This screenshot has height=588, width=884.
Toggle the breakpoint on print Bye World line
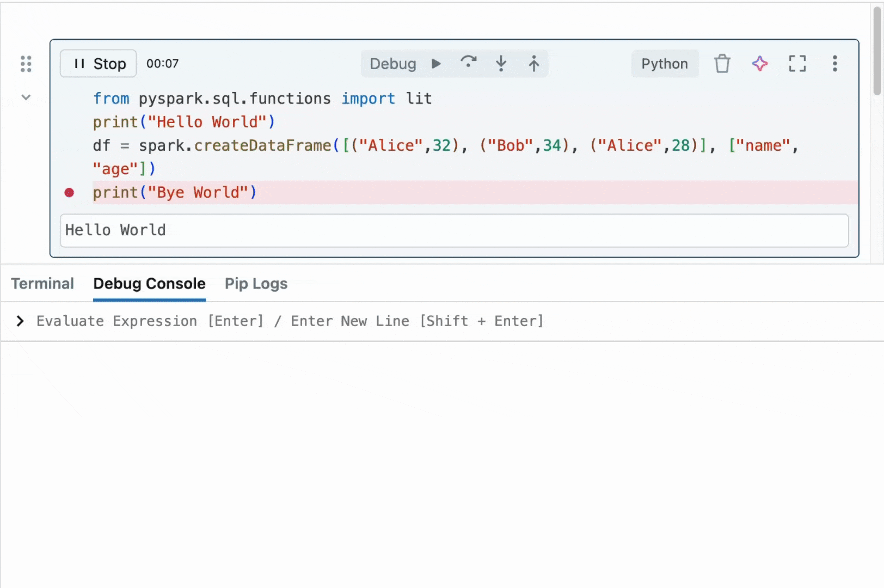[x=69, y=193]
